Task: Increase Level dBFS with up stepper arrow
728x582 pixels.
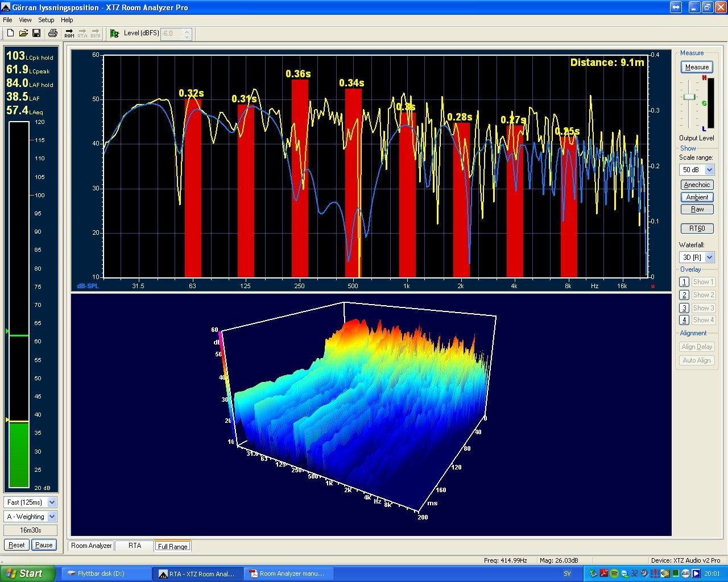Action: 187,31
